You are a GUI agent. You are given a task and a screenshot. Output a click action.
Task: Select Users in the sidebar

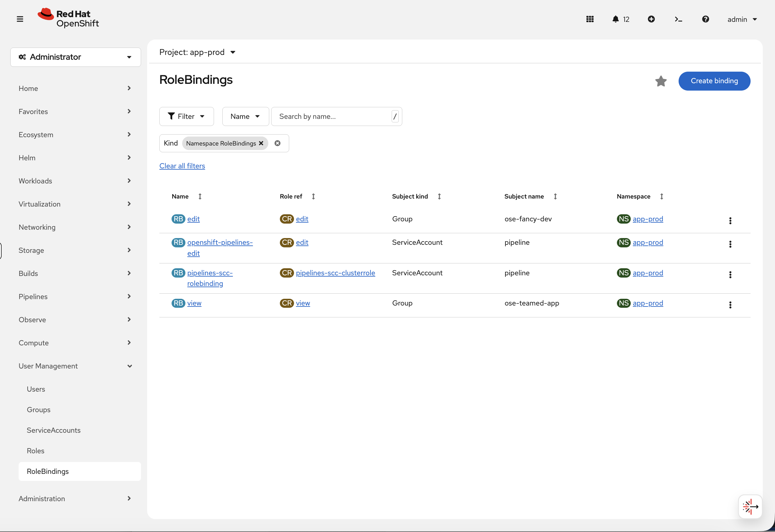pyautogui.click(x=36, y=389)
